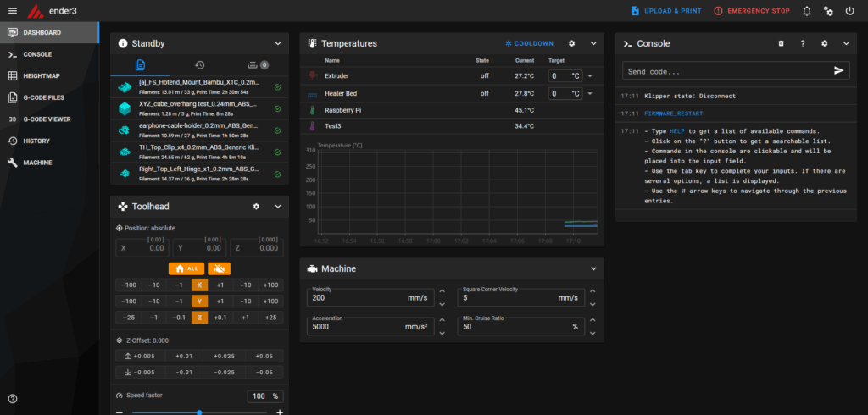Click the power menu icon
Viewport: 868px width, 415px height.
(x=849, y=11)
